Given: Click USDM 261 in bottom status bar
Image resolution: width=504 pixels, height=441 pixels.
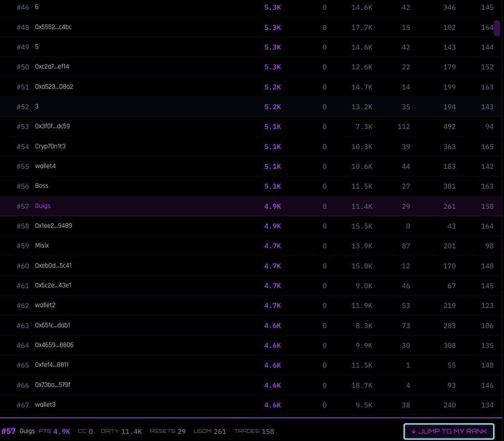Looking at the screenshot, I should pyautogui.click(x=210, y=431).
